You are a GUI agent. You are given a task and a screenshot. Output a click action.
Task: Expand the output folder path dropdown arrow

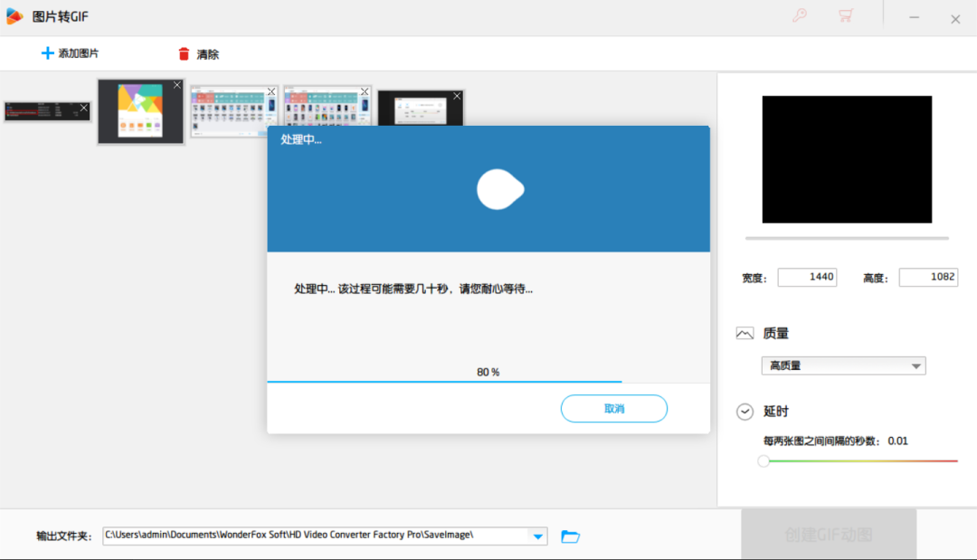click(537, 536)
